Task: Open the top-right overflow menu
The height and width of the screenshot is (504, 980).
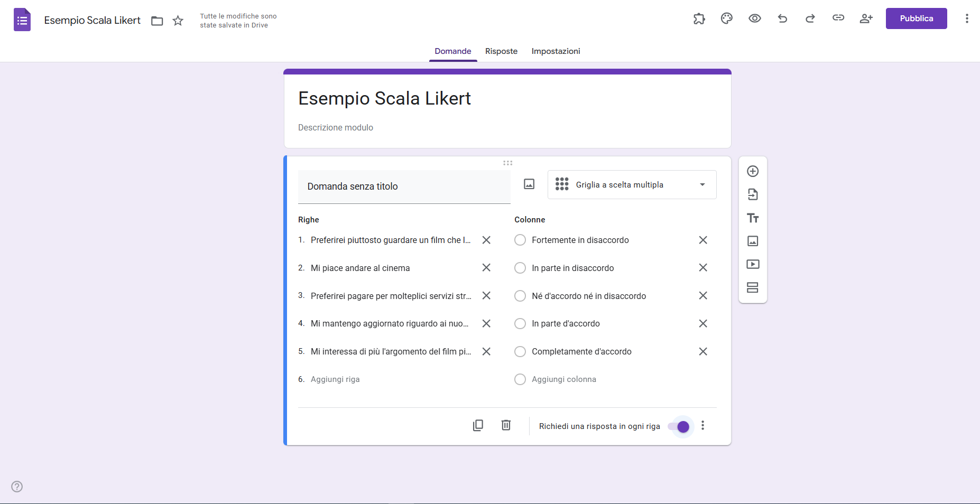Action: point(967,18)
